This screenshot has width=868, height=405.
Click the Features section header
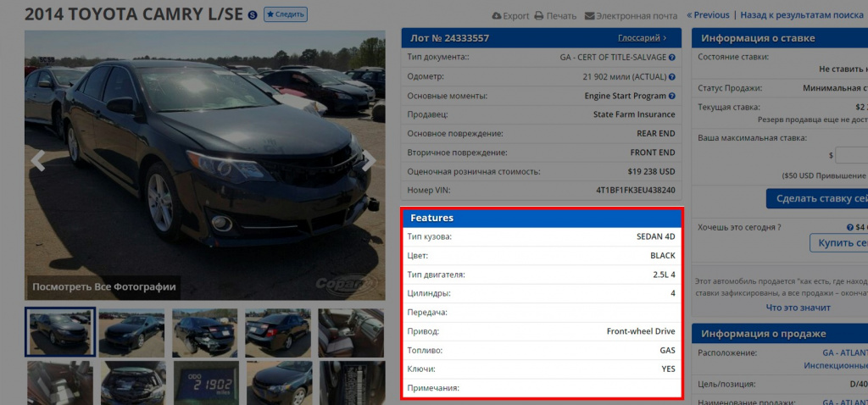pos(542,218)
